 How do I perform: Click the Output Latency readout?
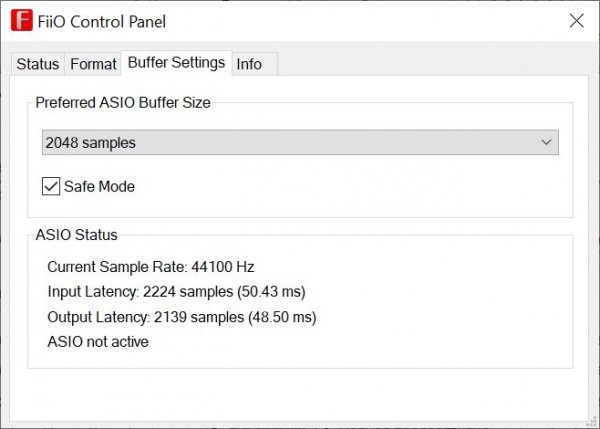coord(181,317)
